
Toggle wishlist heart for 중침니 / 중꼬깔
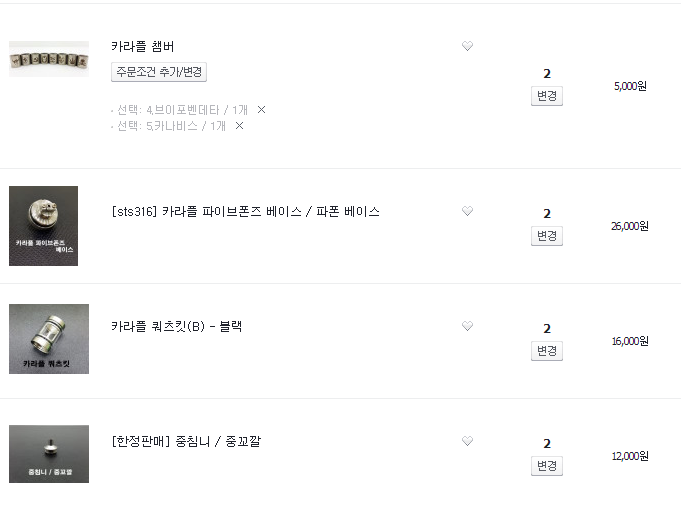(467, 441)
